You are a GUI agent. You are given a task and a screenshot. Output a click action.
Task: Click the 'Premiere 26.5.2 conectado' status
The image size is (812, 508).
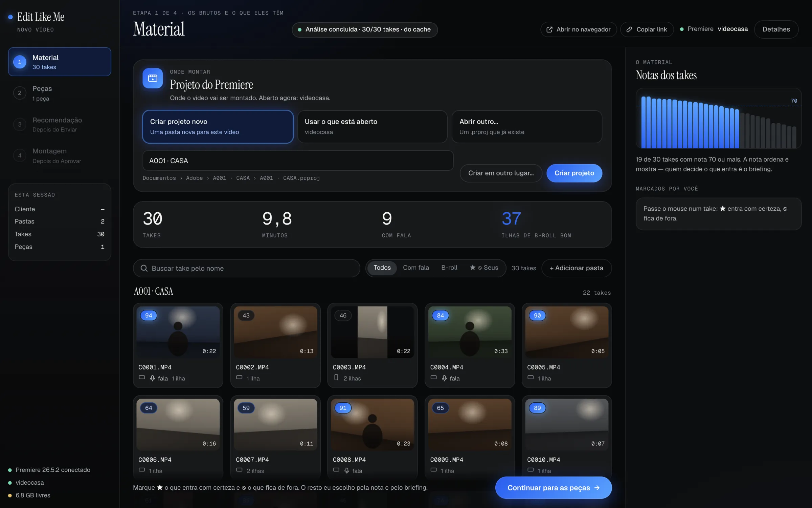click(x=49, y=470)
